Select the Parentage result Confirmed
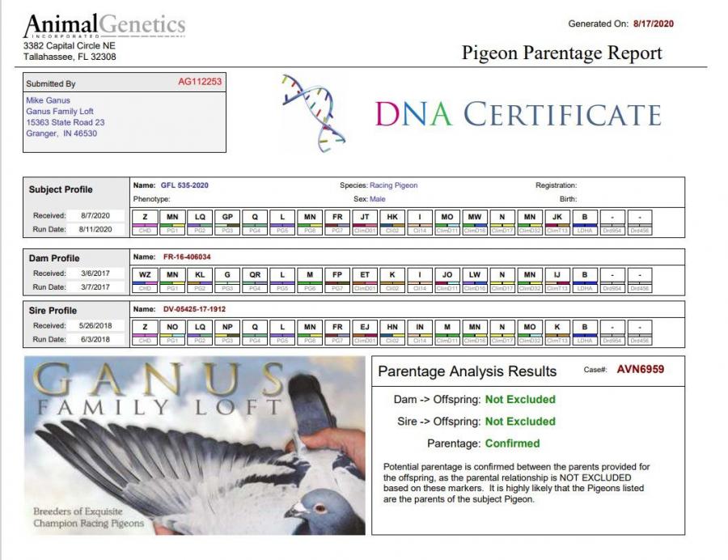 click(x=512, y=443)
